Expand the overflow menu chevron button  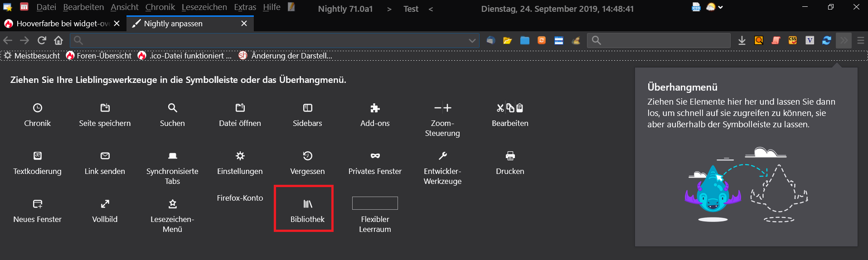[844, 40]
